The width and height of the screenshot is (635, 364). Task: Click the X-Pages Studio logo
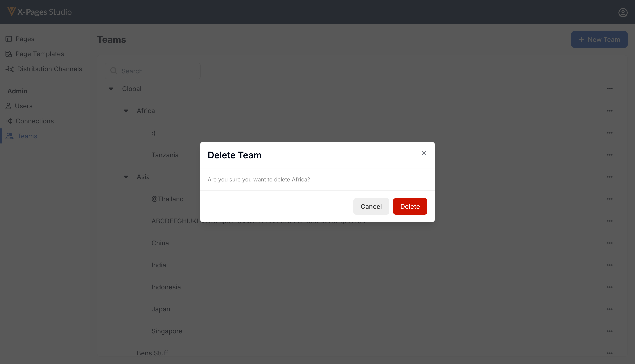point(40,12)
